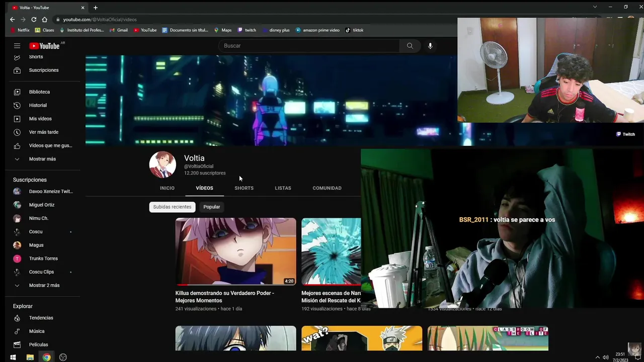Open Mis videos icon in the sidebar
Viewport: 644px width, 362px height.
[x=17, y=119]
